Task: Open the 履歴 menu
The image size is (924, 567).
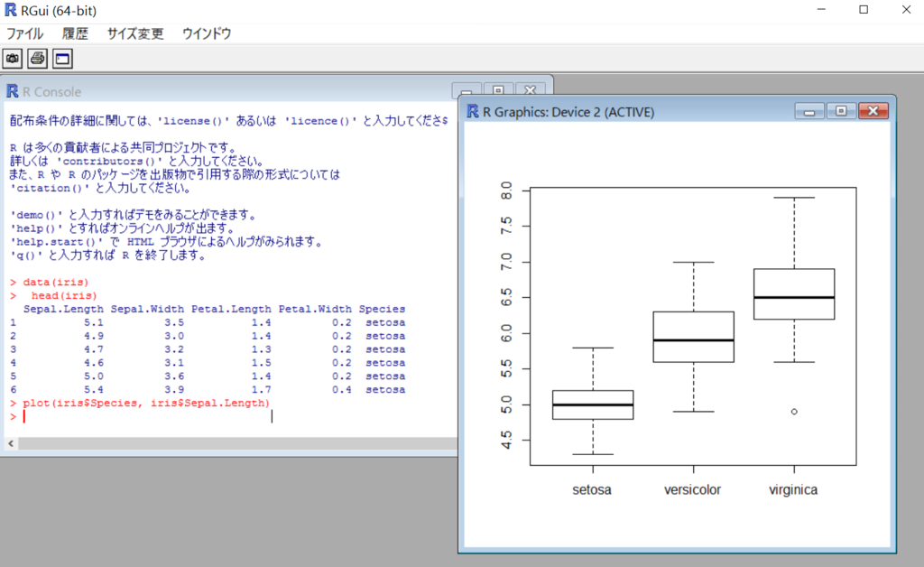Action: coord(76,33)
